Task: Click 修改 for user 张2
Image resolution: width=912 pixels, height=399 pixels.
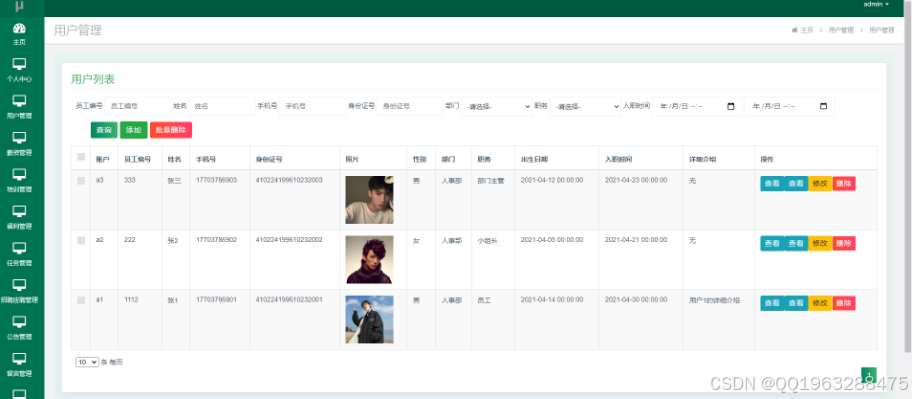Action: (820, 243)
